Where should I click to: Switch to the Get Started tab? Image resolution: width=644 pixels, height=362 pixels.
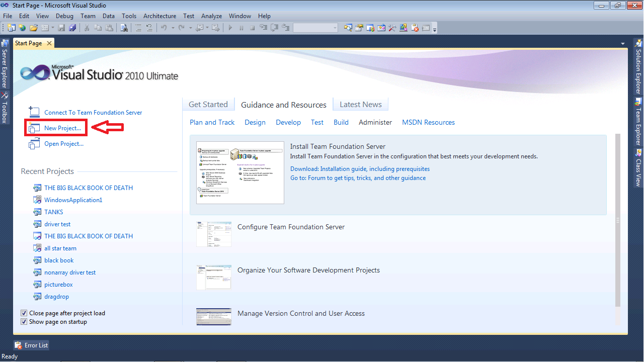pos(208,105)
